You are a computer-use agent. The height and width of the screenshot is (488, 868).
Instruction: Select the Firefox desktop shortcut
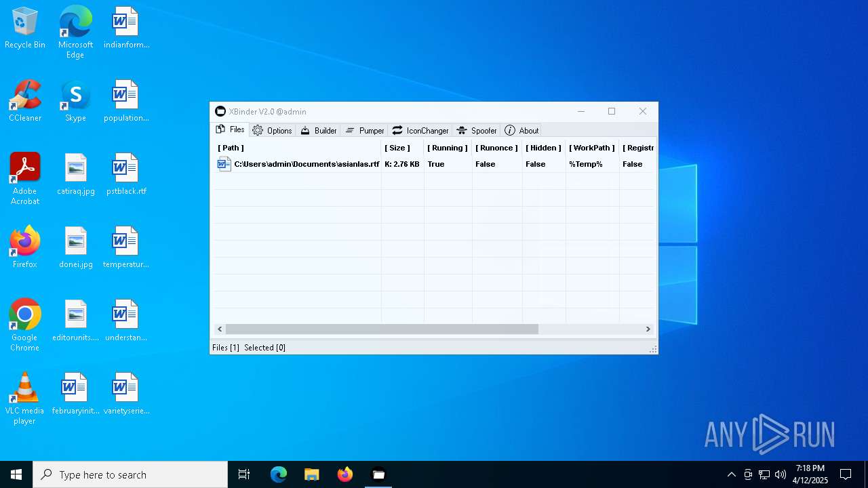tap(25, 248)
